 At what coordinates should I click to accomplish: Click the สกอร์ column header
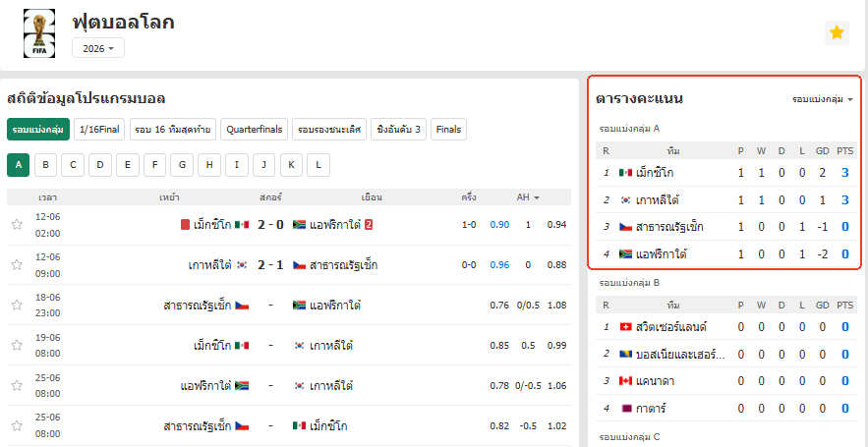(270, 196)
